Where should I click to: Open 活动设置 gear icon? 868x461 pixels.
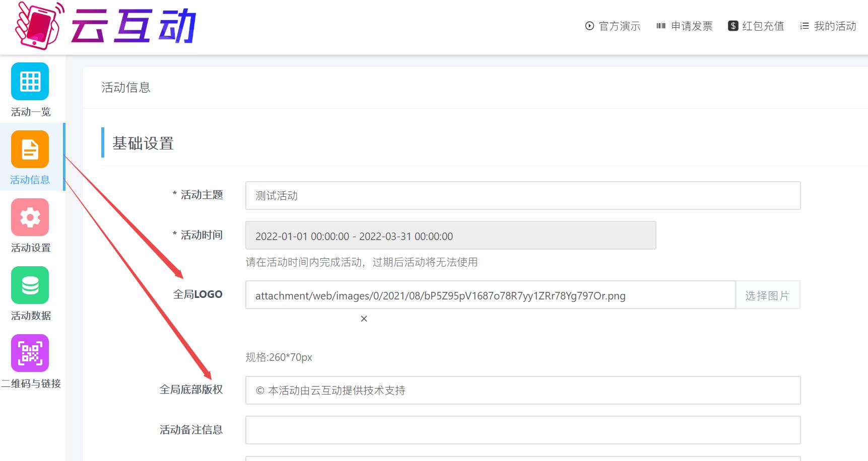click(x=30, y=217)
